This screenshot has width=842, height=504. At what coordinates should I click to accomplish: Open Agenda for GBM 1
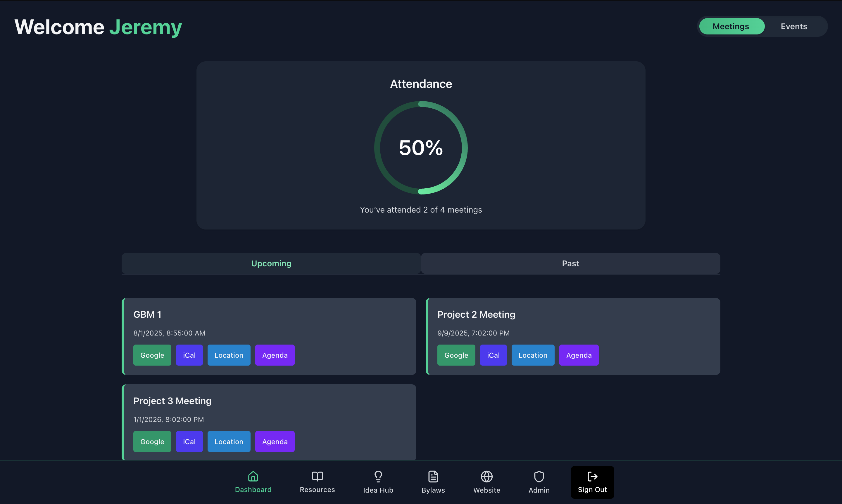point(275,355)
